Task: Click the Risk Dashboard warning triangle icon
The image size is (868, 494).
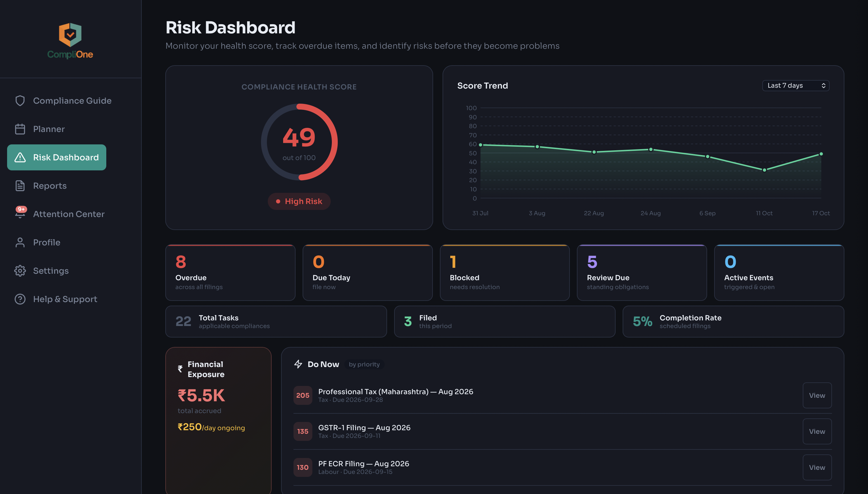Action: (x=20, y=157)
